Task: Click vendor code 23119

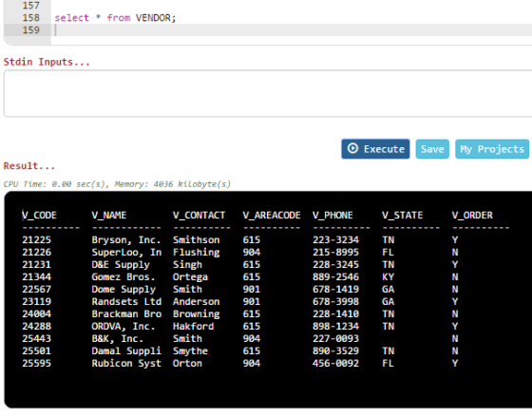Action: (37, 302)
